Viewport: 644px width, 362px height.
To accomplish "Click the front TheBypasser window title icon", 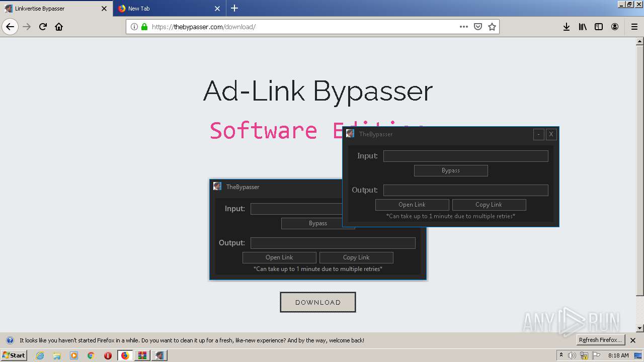I will (x=350, y=133).
